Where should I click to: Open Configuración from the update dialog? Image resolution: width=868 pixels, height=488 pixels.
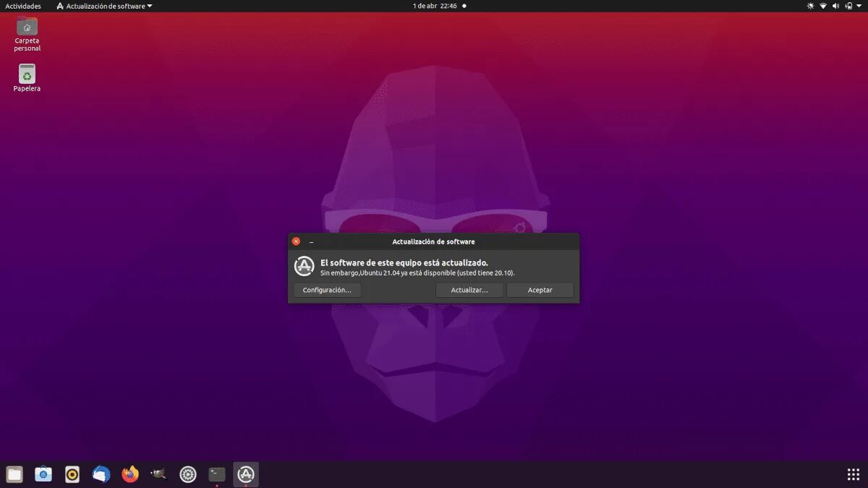coord(327,290)
